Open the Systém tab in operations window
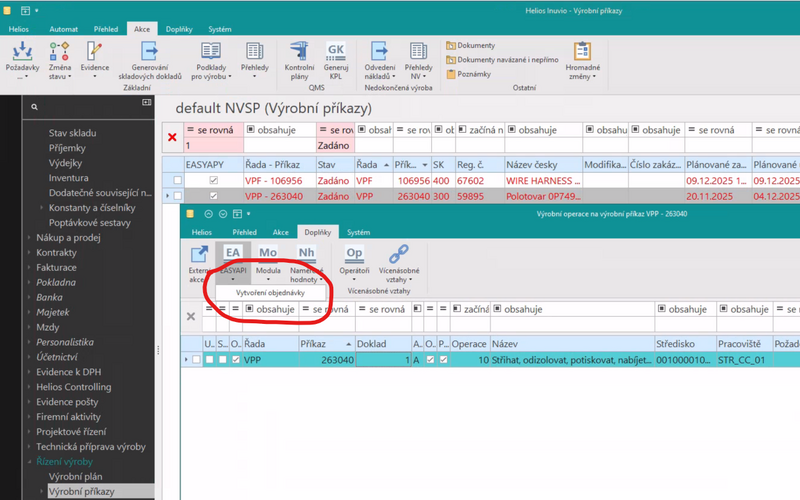The image size is (800, 500). tap(358, 232)
